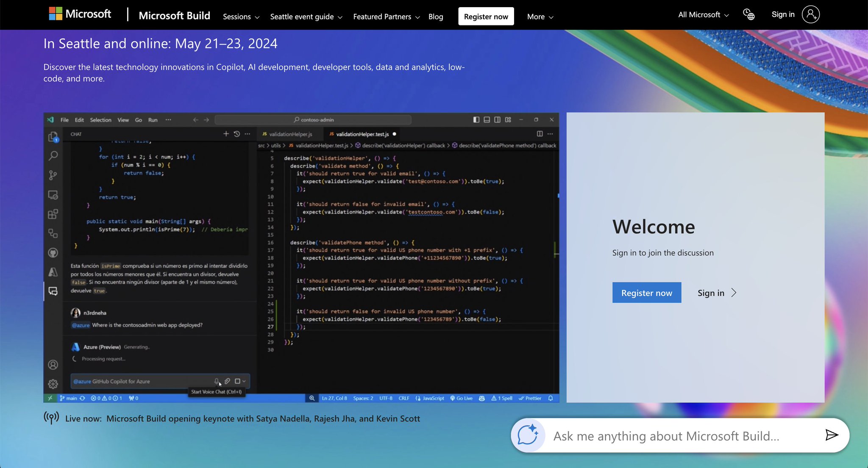Open the More dropdown

[540, 17]
